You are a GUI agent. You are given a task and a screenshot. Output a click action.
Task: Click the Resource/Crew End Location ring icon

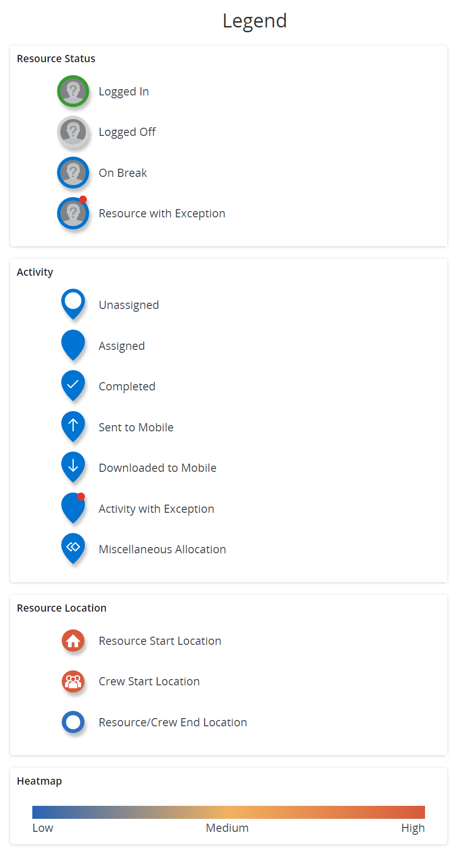pos(73,722)
